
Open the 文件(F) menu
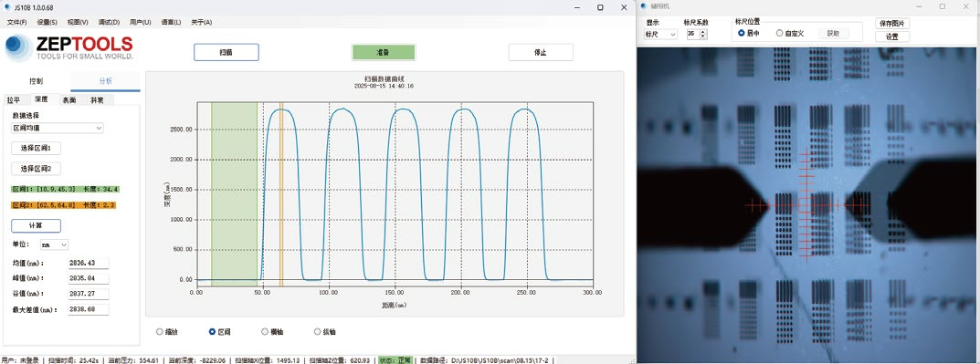click(x=16, y=22)
